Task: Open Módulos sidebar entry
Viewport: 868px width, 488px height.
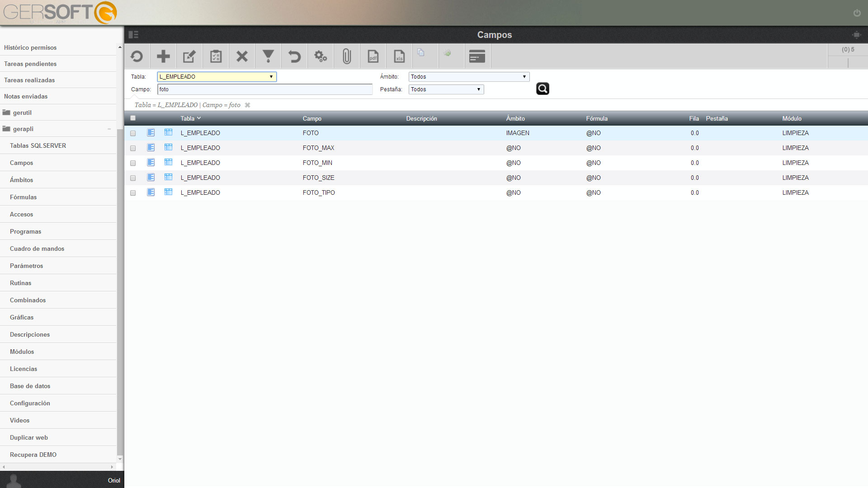Action: pos(58,352)
